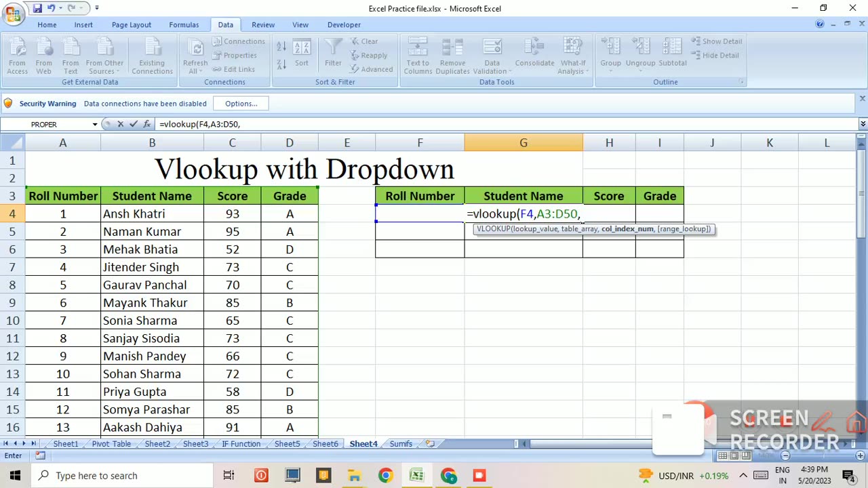This screenshot has width=868, height=488.
Task: Open the Page Layout tab
Action: [132, 25]
